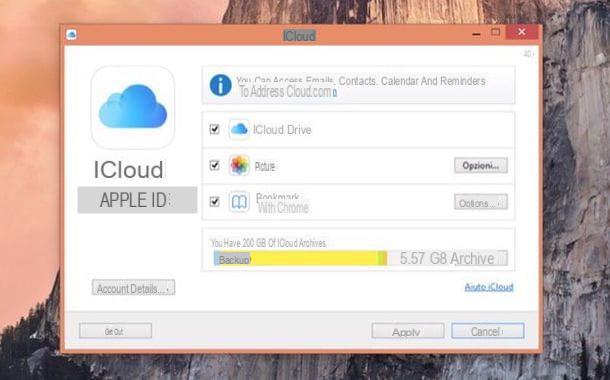Click the Apply button
This screenshot has width=610, height=380.
pos(408,331)
